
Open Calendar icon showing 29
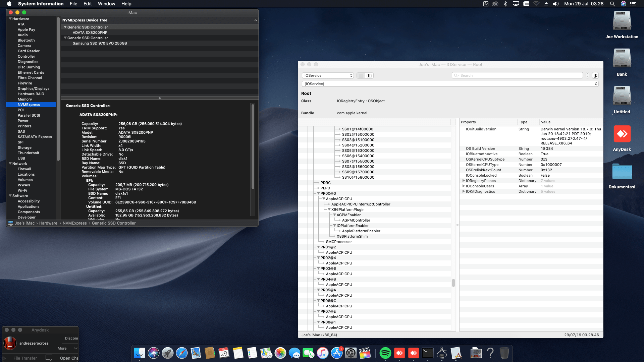point(224,353)
